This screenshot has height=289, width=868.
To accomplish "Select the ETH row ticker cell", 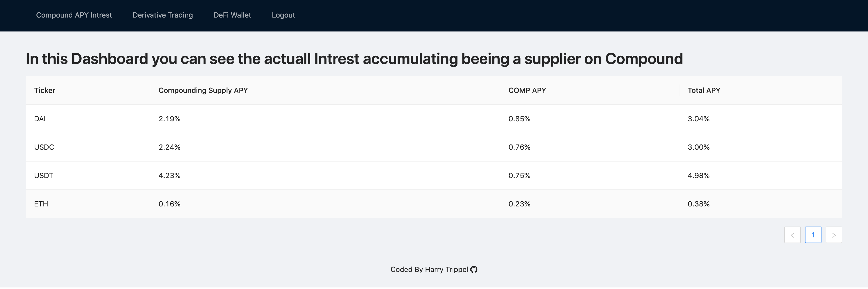I will click(x=88, y=204).
